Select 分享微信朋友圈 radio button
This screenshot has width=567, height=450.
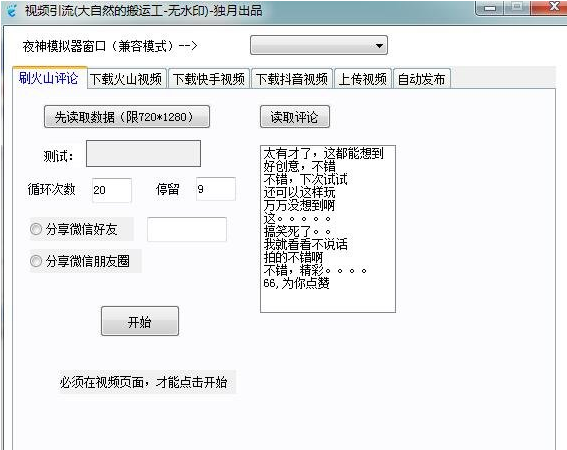click(x=36, y=261)
